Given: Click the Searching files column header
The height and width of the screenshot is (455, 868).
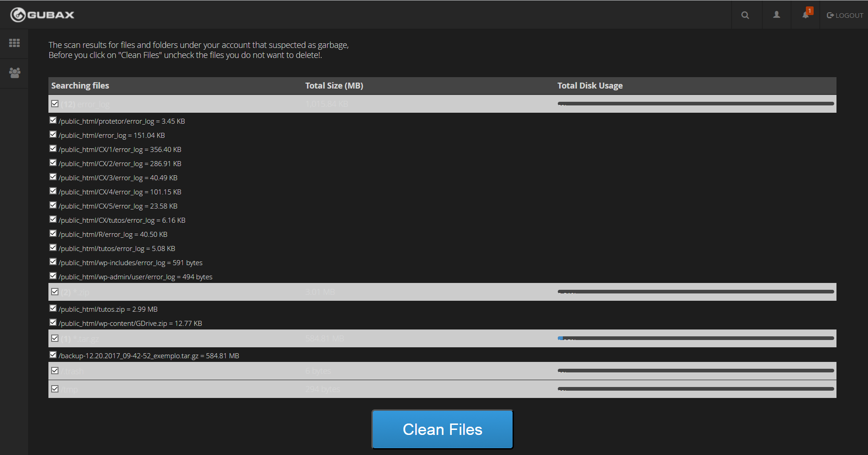Looking at the screenshot, I should coord(80,86).
